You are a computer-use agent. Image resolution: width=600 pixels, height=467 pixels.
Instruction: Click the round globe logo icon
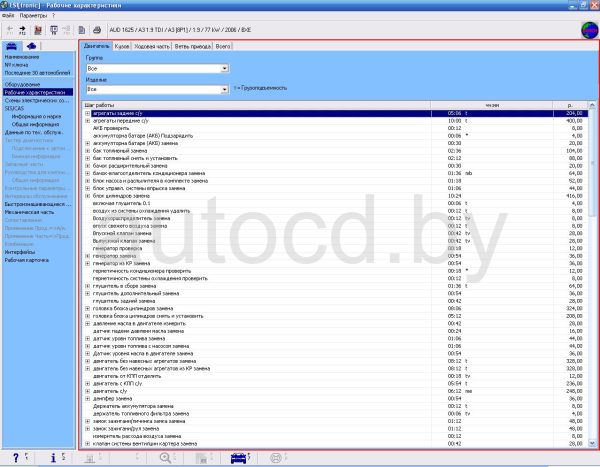click(589, 30)
